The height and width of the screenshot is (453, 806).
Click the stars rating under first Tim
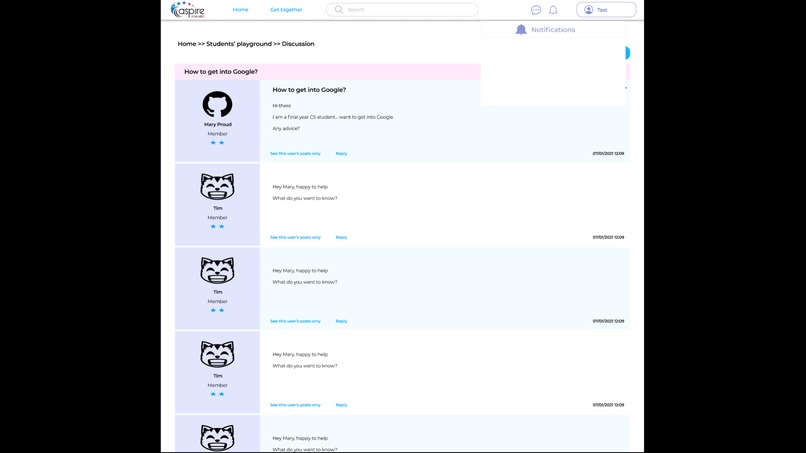(x=217, y=226)
